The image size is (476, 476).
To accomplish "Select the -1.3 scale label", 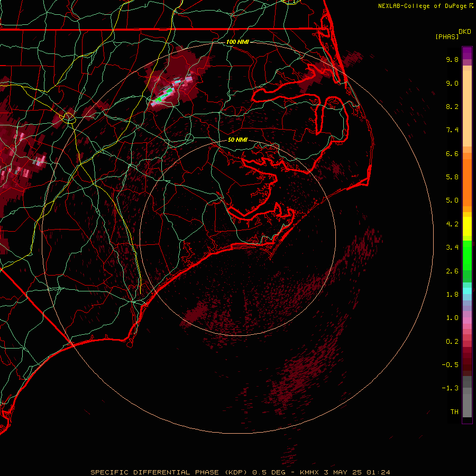I will (450, 388).
